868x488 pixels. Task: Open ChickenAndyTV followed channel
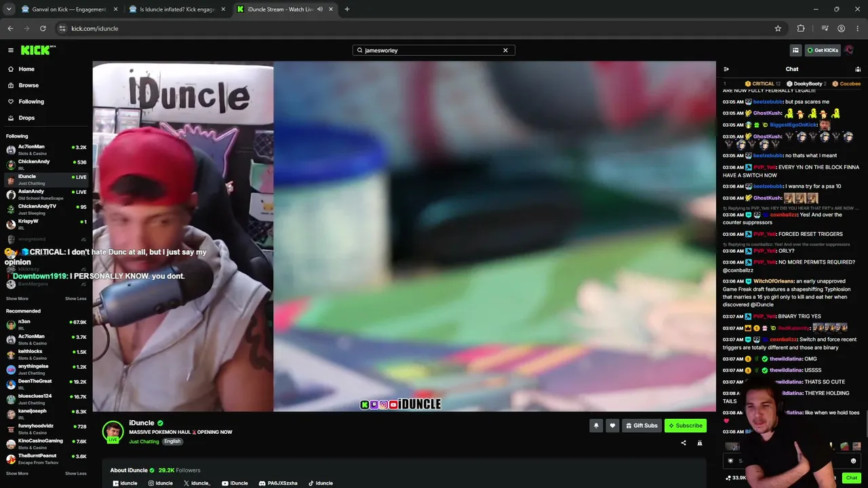(x=46, y=209)
